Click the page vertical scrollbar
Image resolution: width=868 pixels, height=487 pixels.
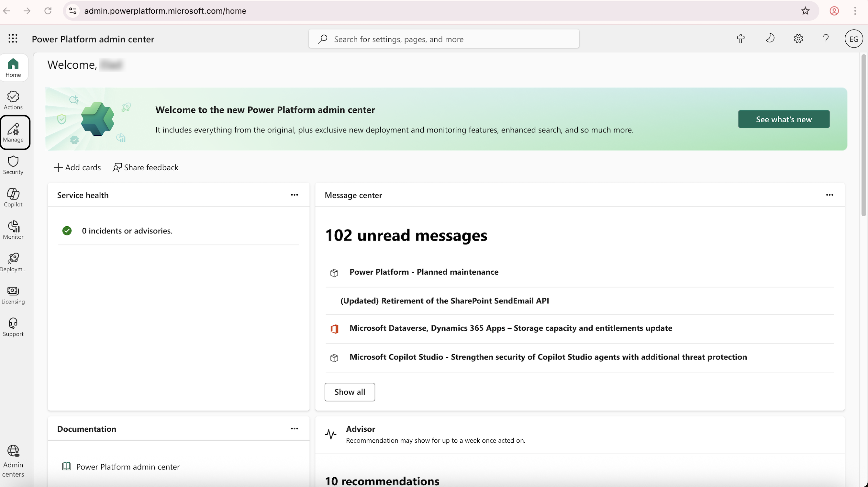click(863, 135)
